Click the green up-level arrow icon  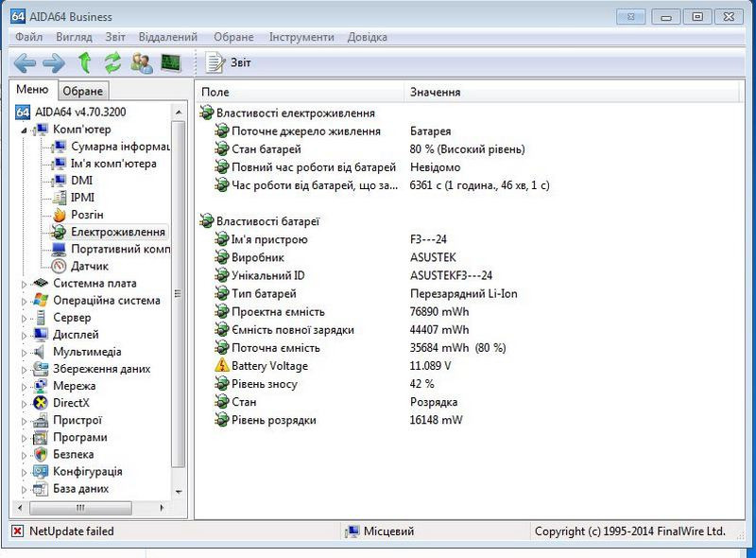(x=85, y=62)
